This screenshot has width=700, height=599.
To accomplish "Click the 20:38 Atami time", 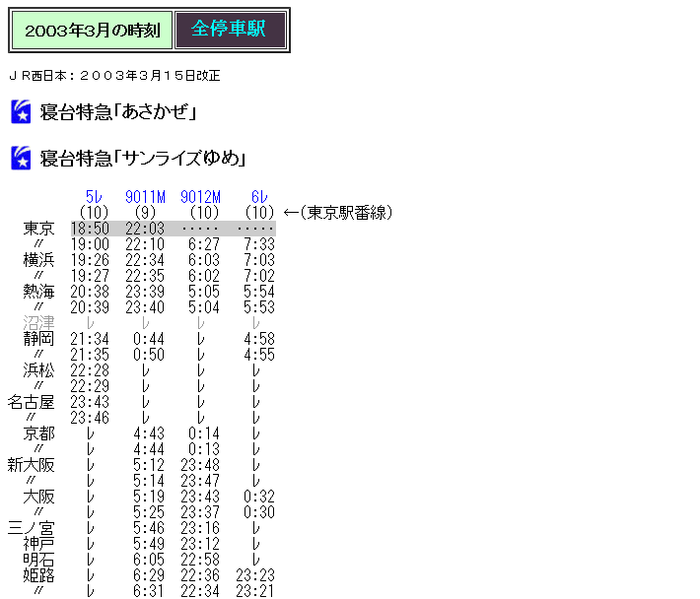I will [x=90, y=292].
